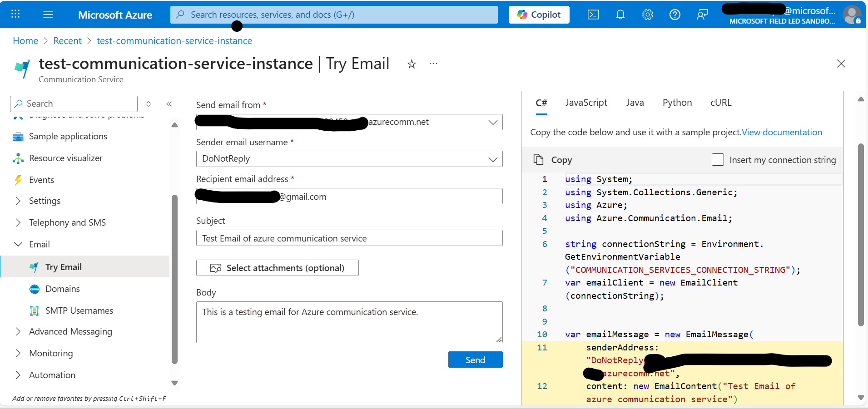Open Events in sidebar

click(41, 180)
